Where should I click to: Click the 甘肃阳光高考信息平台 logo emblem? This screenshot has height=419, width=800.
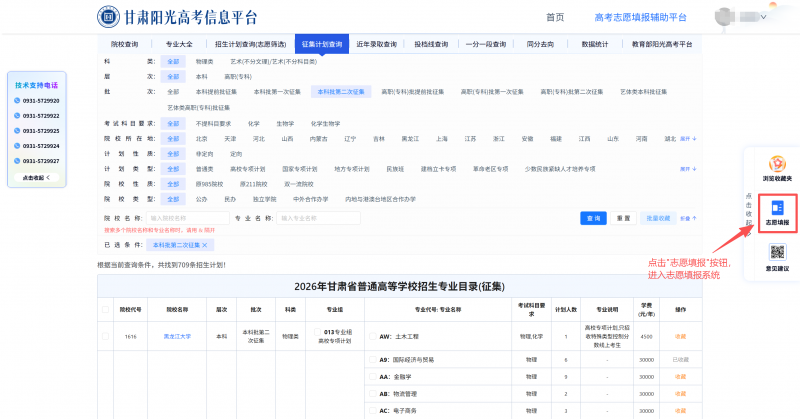(x=108, y=17)
